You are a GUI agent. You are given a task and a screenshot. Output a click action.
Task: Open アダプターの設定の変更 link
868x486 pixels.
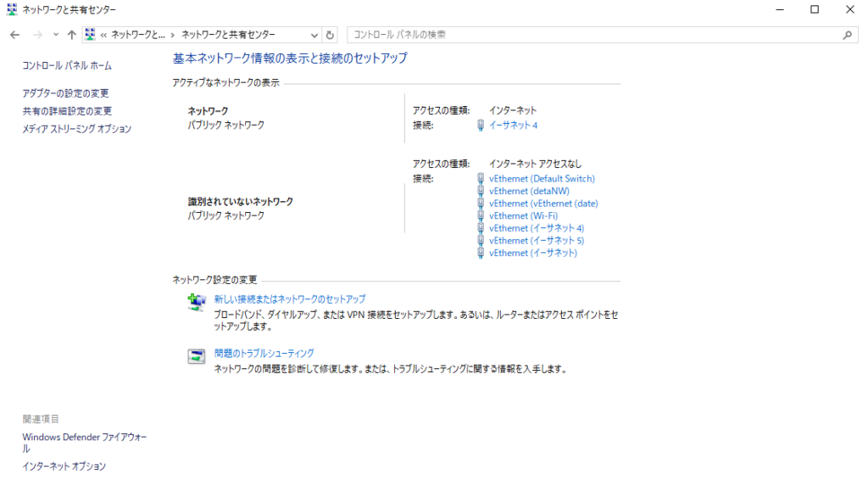pos(65,93)
